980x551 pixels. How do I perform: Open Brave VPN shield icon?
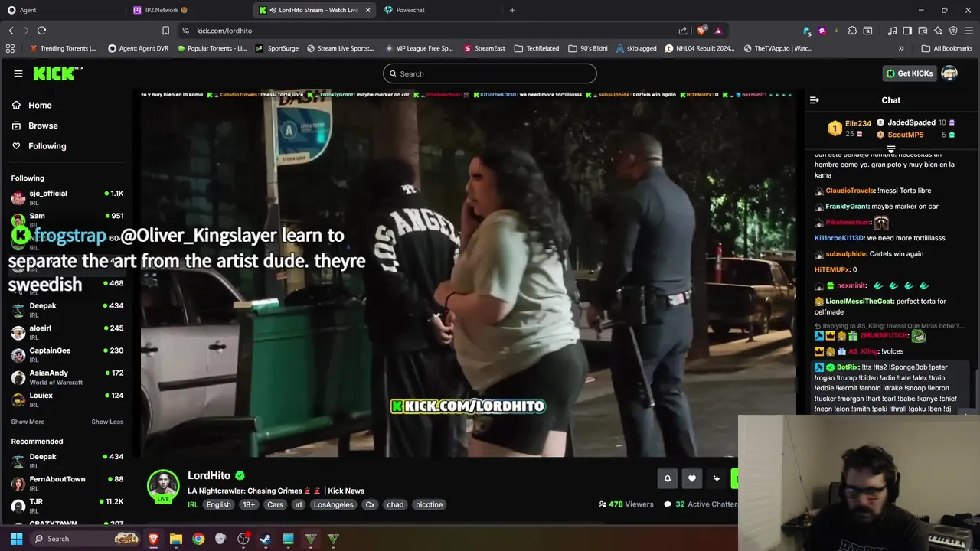953,31
